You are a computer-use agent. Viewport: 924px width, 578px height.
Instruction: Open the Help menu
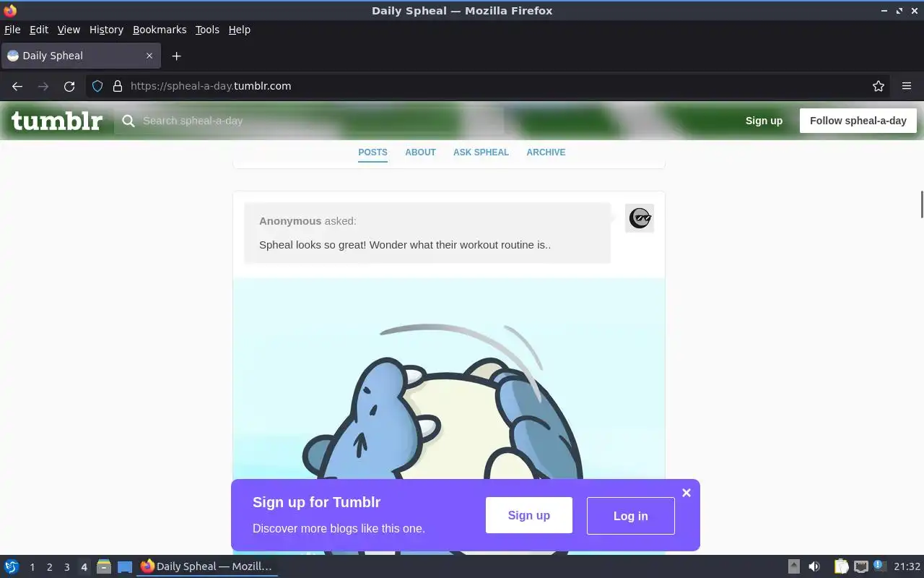pos(239,30)
